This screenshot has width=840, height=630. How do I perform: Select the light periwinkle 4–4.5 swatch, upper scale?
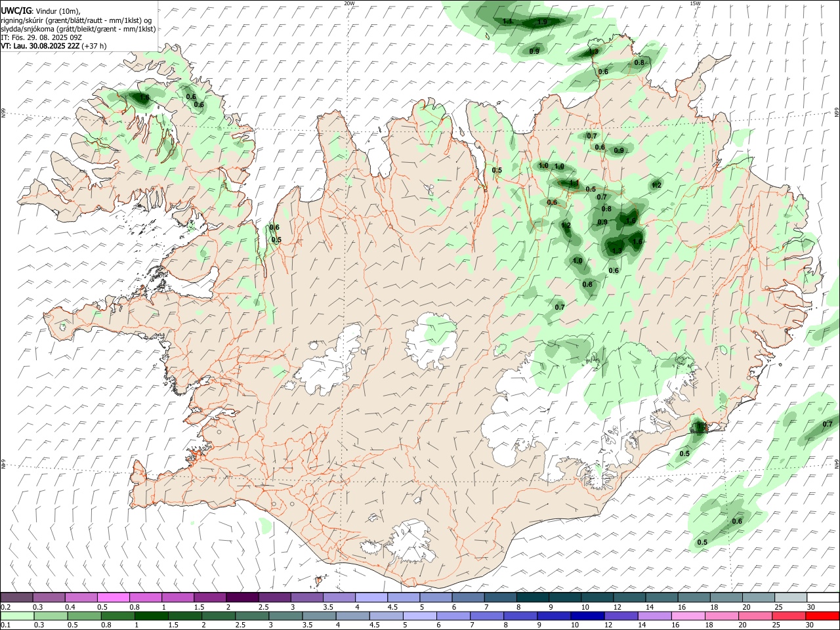(371, 598)
